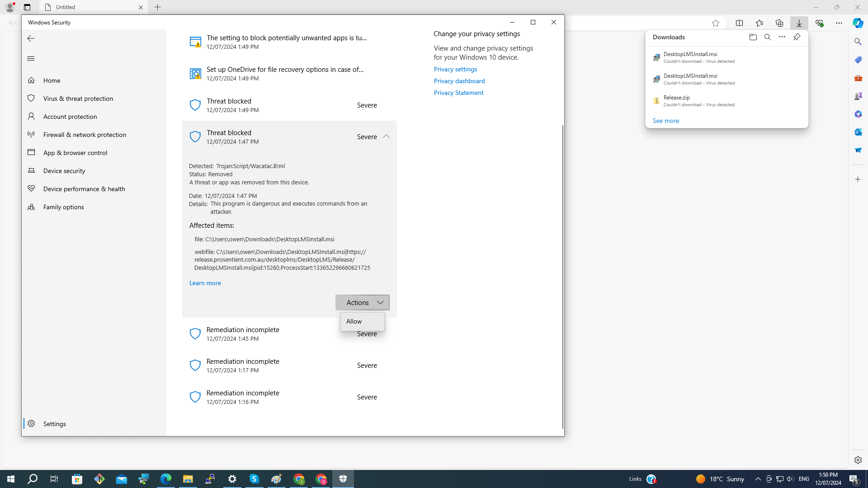Close the Untitled tab
868x488 pixels.
tap(141, 7)
